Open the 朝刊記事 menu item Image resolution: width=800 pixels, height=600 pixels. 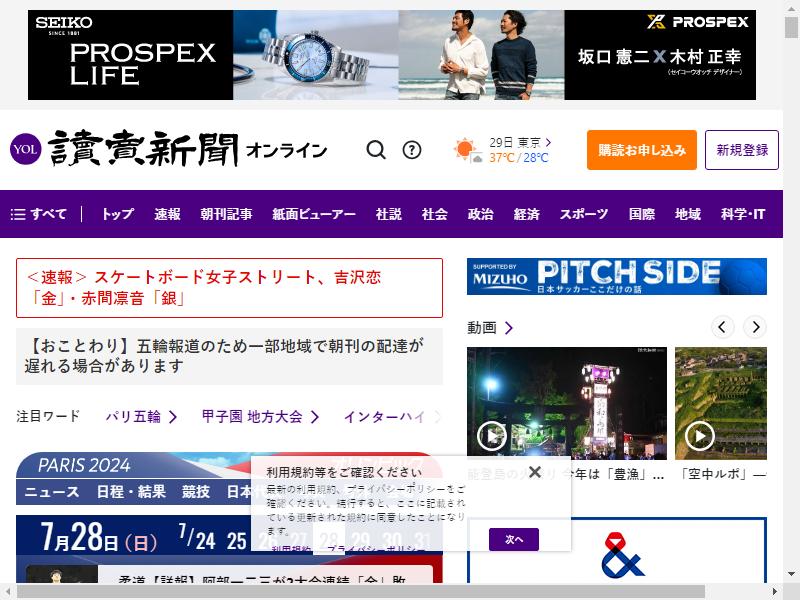[226, 214]
